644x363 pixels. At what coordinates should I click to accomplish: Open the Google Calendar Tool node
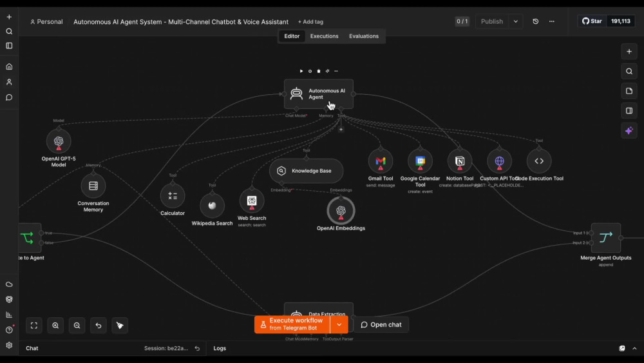420,161
